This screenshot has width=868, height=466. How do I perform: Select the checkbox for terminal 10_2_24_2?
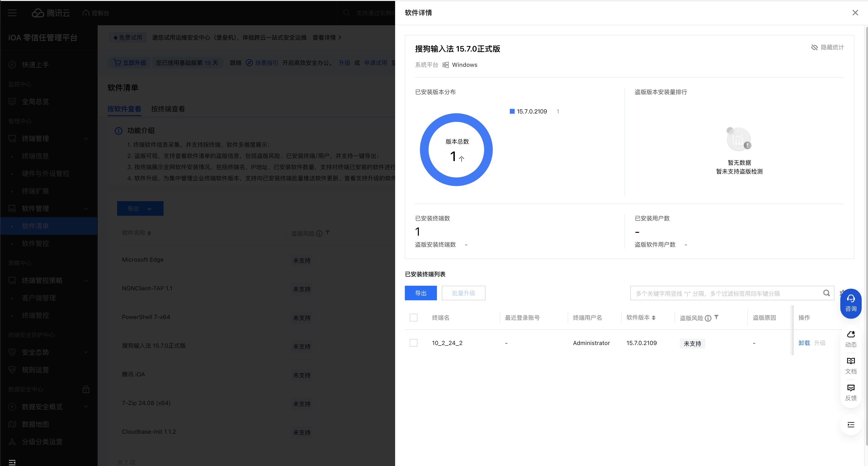413,343
